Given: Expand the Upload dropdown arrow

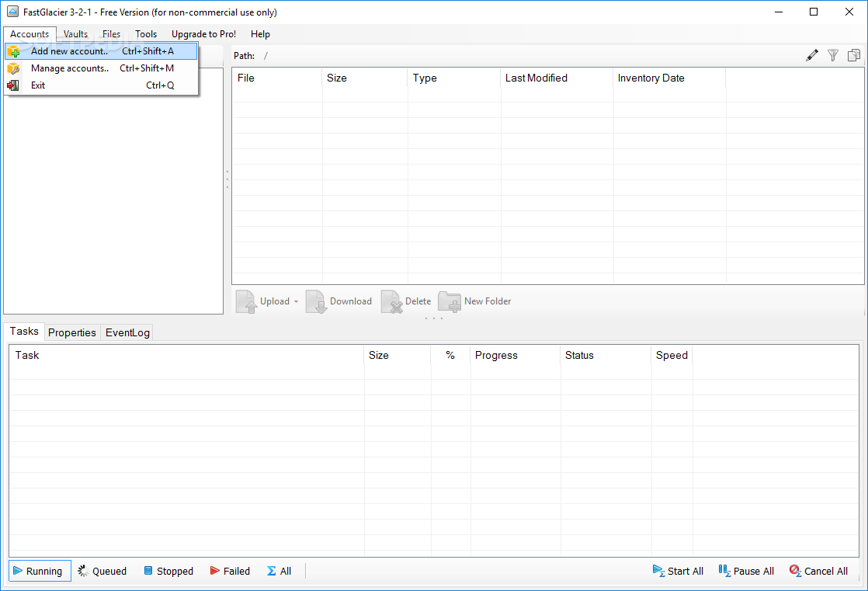Looking at the screenshot, I should point(296,302).
